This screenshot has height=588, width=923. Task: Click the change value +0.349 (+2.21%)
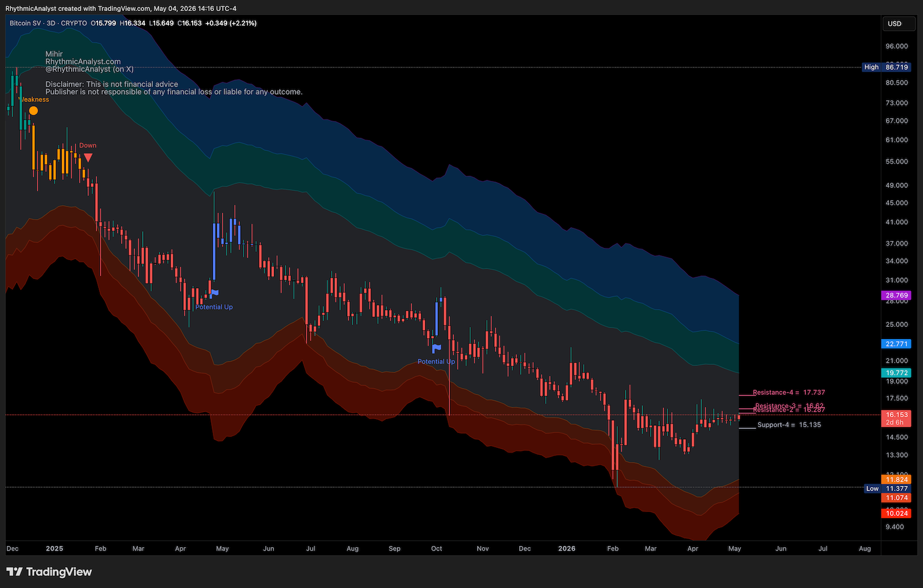[231, 24]
